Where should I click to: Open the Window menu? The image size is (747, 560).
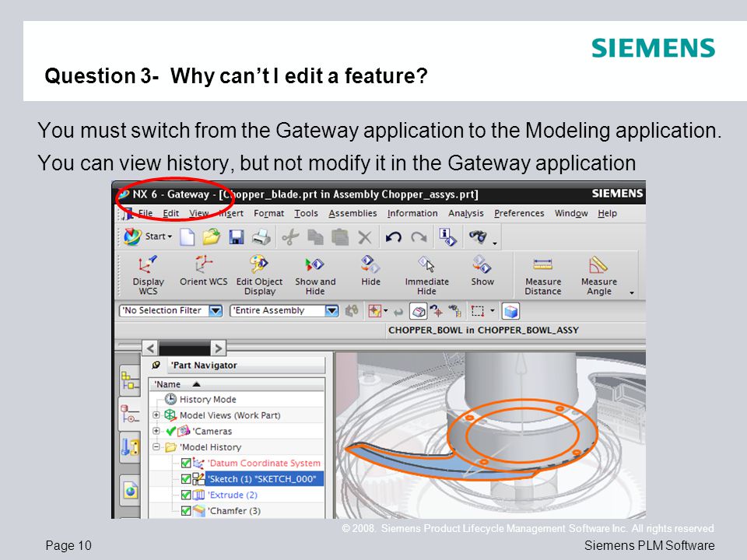click(570, 213)
